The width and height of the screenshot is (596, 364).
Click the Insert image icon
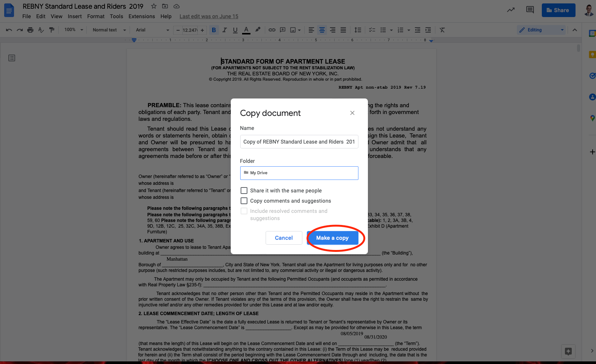click(293, 30)
